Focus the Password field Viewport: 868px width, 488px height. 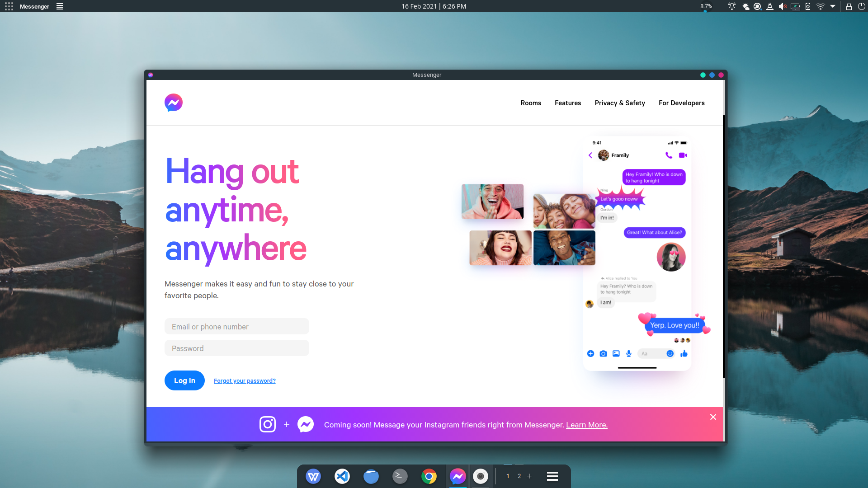[237, 348]
